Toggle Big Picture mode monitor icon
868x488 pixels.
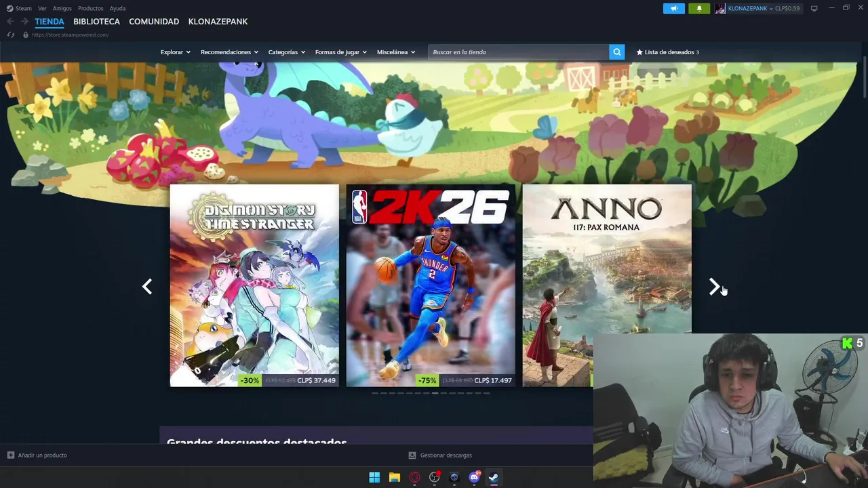pyautogui.click(x=814, y=8)
